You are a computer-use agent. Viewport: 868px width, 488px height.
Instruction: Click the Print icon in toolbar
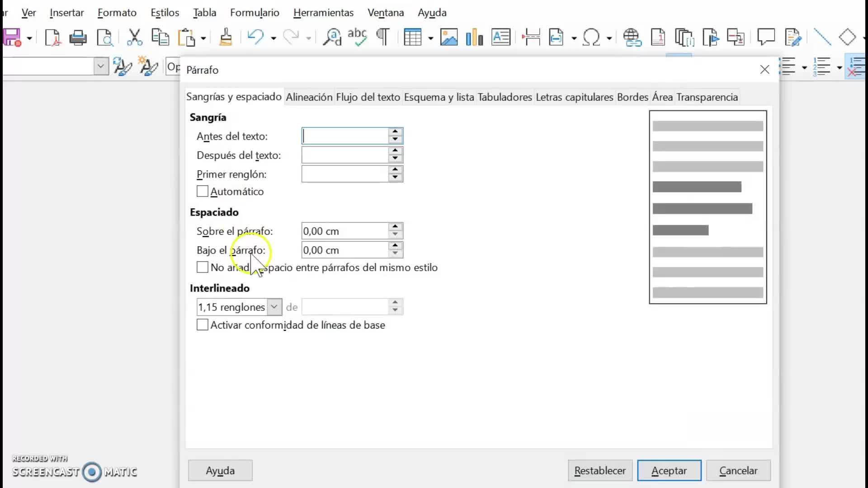pos(78,38)
